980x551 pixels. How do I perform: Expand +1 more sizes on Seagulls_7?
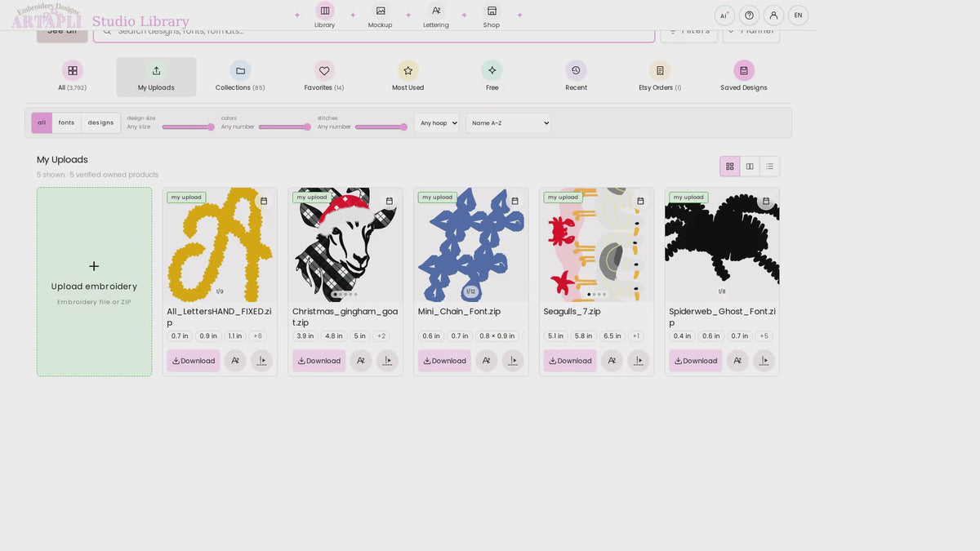(636, 336)
